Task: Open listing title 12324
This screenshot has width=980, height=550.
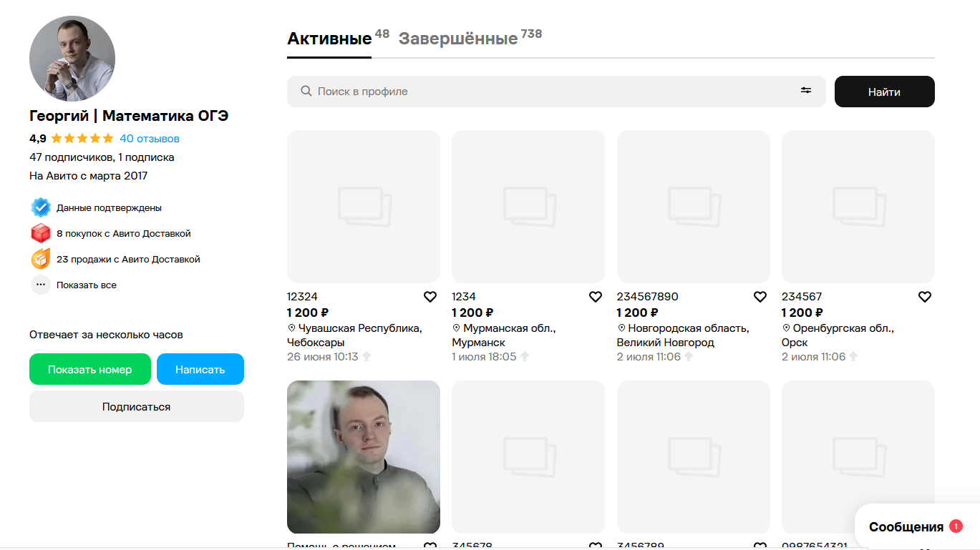Action: pos(302,297)
